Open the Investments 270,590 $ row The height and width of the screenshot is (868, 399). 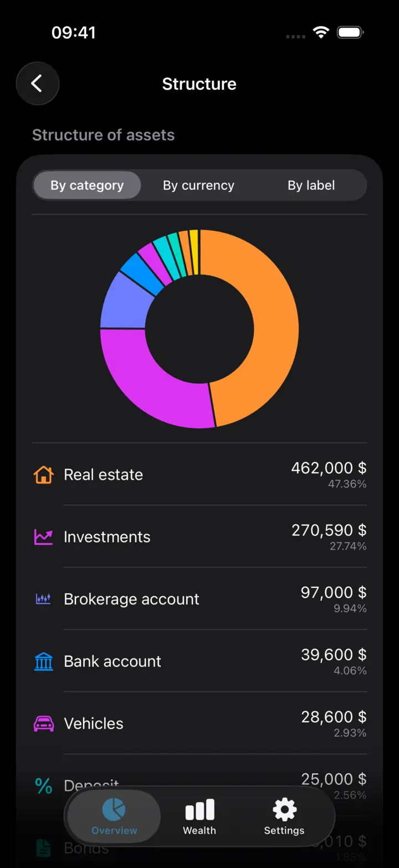pyautogui.click(x=199, y=537)
